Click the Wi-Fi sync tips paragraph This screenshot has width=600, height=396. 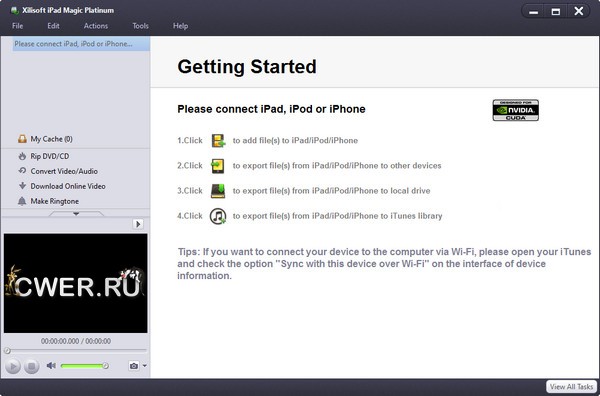(x=384, y=264)
